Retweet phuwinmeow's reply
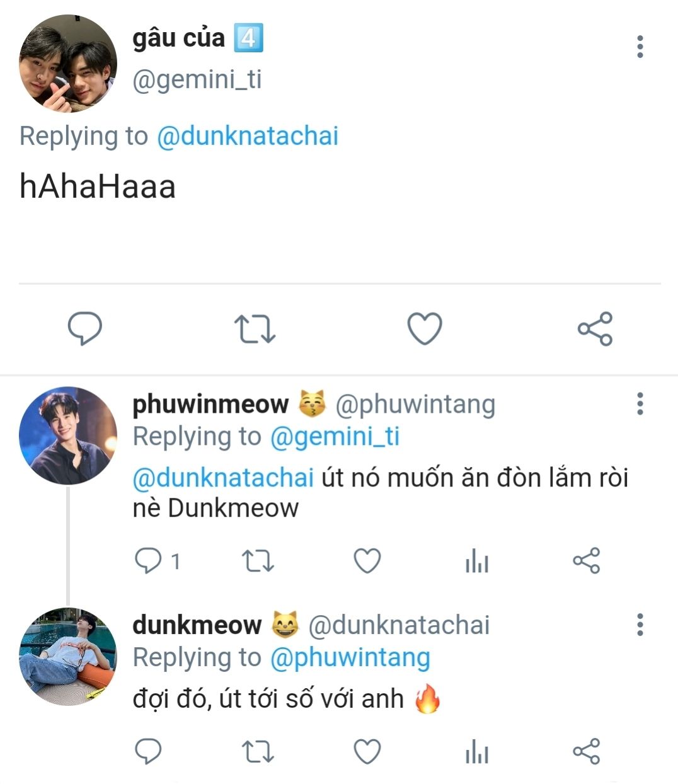Image resolution: width=678 pixels, height=784 pixels. click(x=258, y=560)
